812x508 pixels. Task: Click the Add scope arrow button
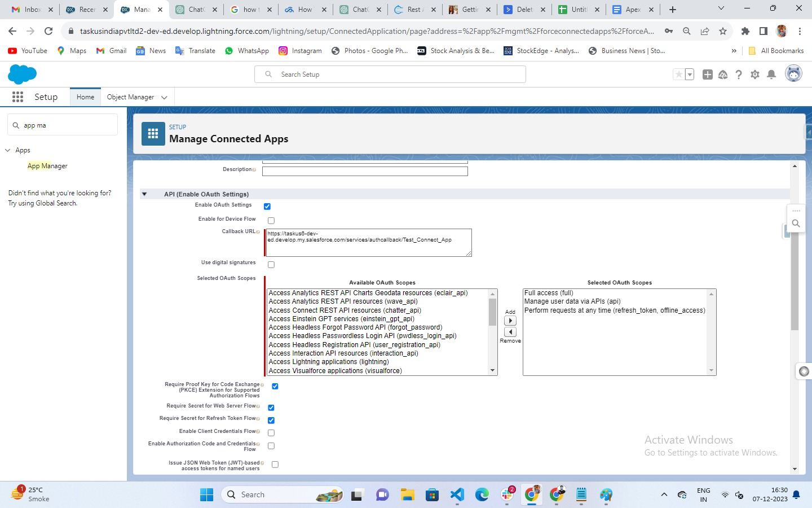point(510,321)
